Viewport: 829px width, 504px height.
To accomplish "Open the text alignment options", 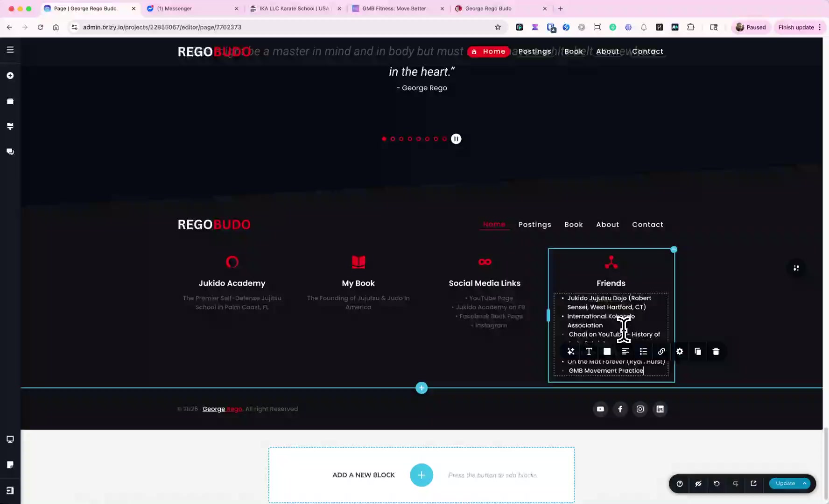I will point(625,351).
